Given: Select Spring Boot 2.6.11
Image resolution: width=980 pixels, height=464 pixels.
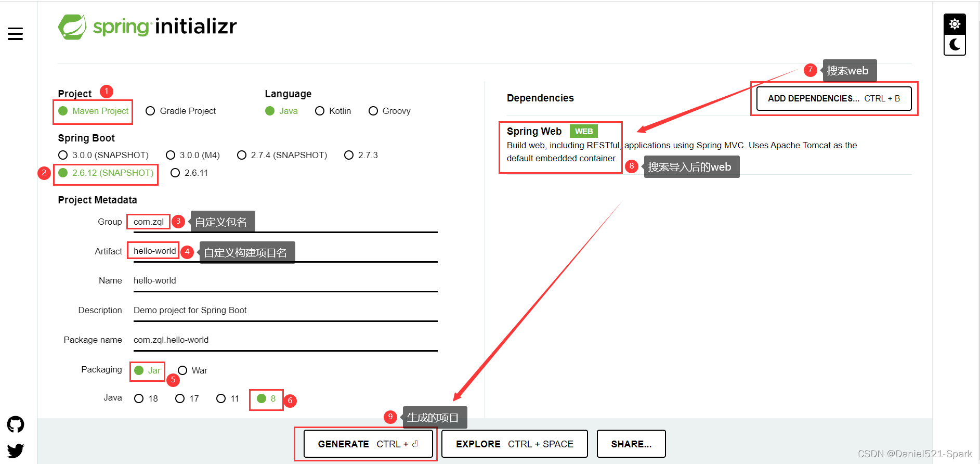Looking at the screenshot, I should coord(189,173).
